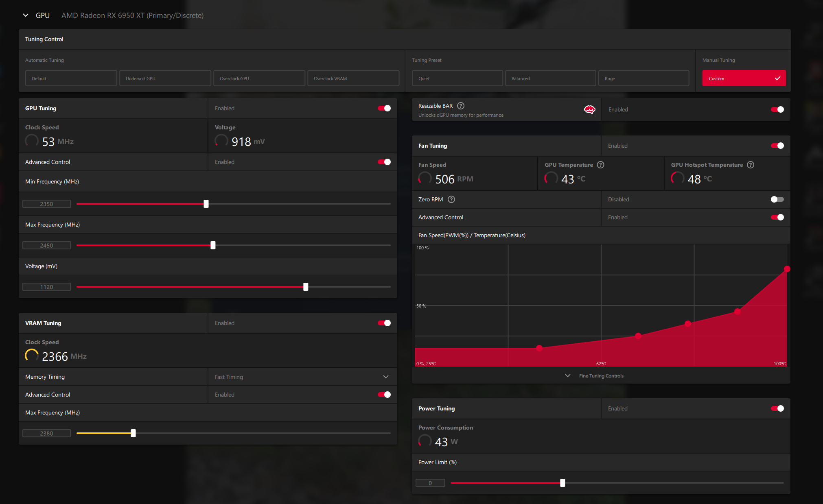Click the Min Frequency 2350 input field

tap(46, 204)
